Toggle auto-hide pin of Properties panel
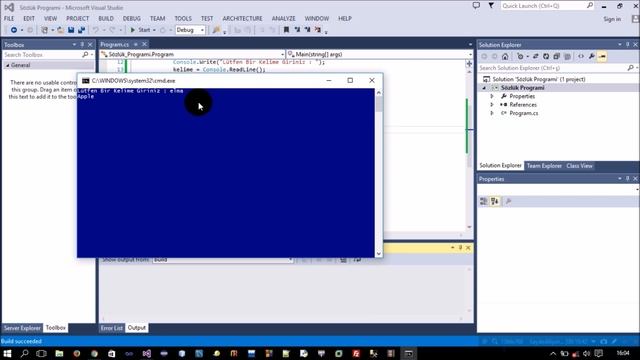Screen dimensions: 640x360 point(628,179)
